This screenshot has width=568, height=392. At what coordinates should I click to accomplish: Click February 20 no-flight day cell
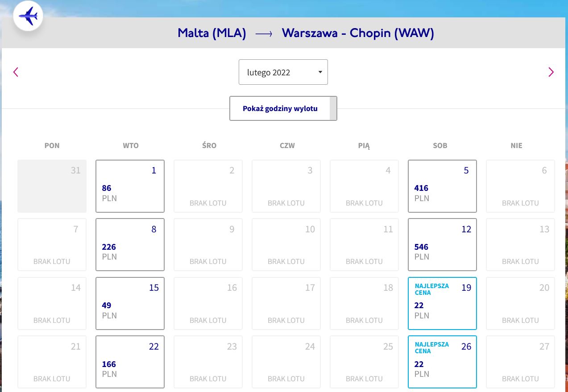(520, 303)
